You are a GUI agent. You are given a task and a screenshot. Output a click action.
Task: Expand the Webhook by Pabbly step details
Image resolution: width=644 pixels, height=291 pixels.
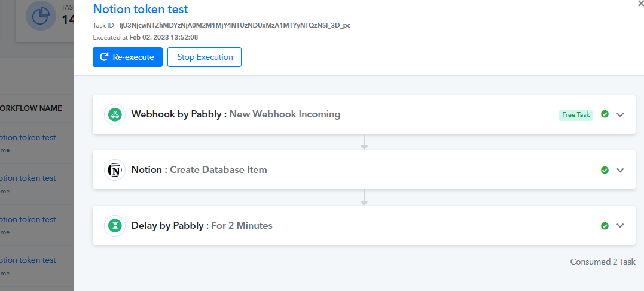pos(620,115)
